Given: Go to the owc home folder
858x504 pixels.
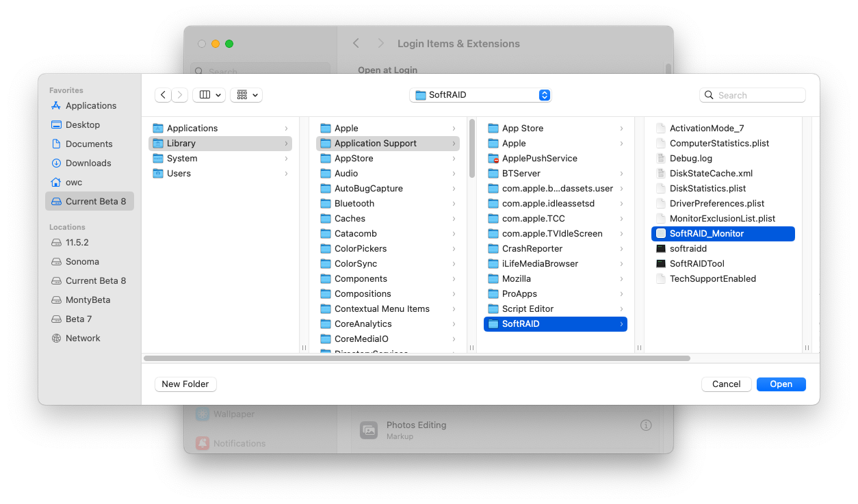Looking at the screenshot, I should 73,182.
